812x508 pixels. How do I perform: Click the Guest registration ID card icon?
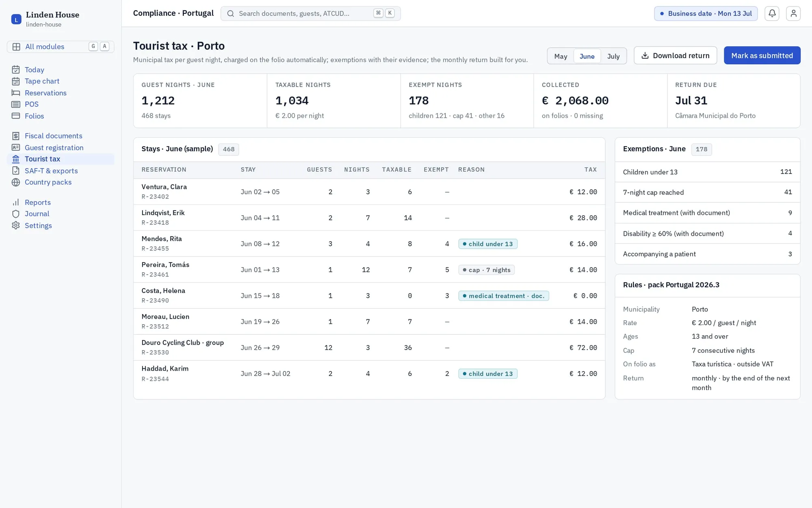coord(16,148)
